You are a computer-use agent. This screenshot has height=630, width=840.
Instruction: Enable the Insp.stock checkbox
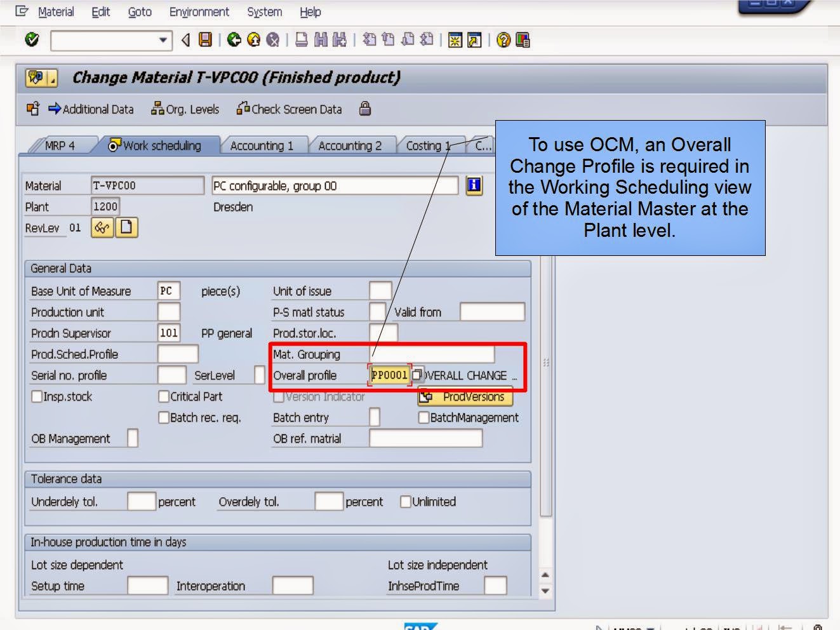pyautogui.click(x=37, y=396)
